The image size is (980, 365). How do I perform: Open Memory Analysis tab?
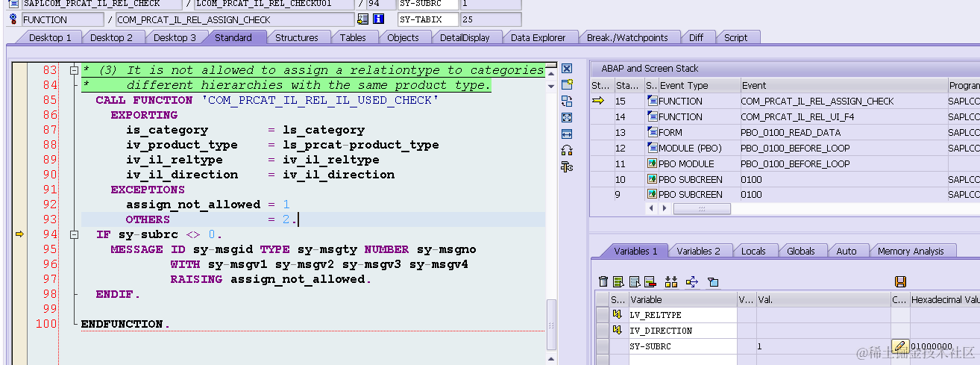click(x=910, y=252)
